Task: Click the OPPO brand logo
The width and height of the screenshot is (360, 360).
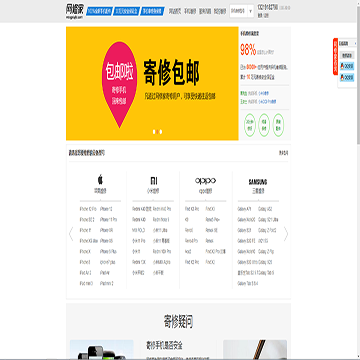Action: [x=205, y=181]
